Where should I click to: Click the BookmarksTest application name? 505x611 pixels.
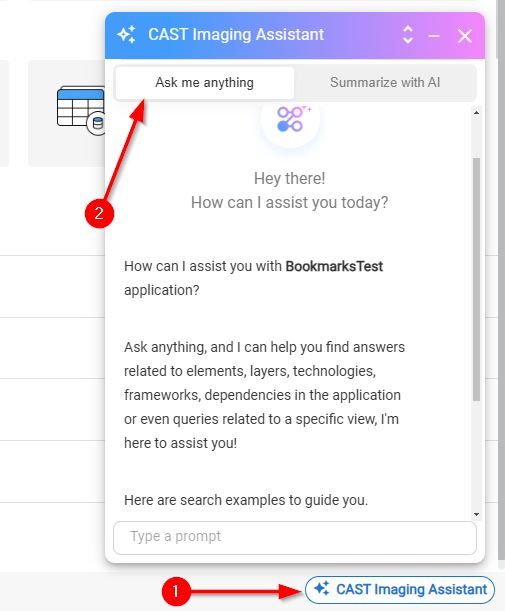(x=334, y=266)
